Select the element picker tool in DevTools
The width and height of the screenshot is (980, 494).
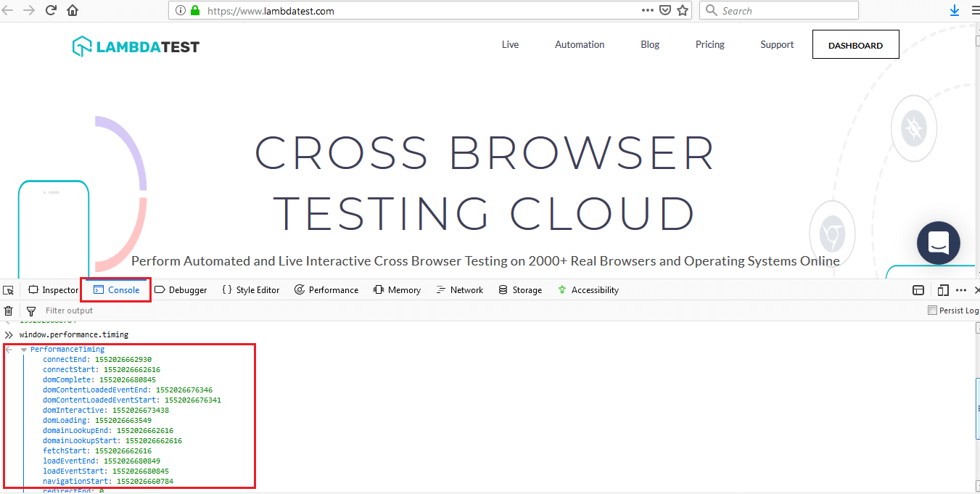pyautogui.click(x=8, y=289)
